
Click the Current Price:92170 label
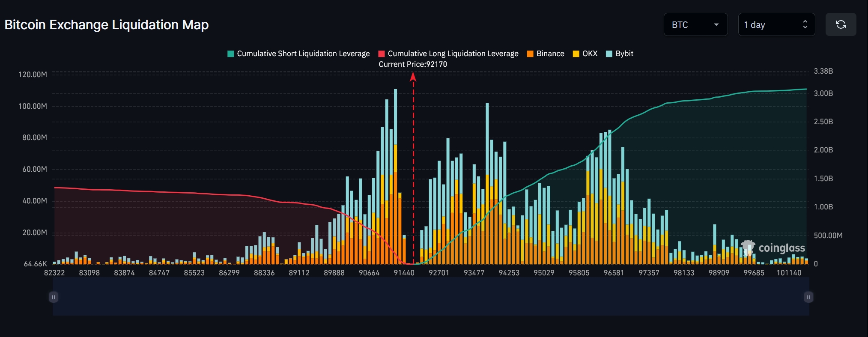pos(413,64)
